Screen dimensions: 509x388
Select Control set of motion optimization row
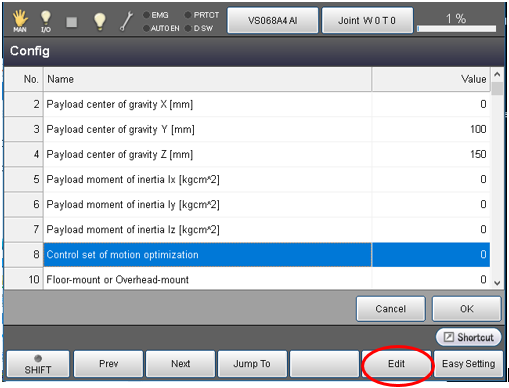coord(247,255)
